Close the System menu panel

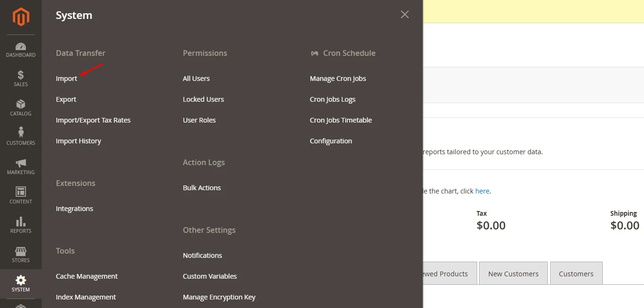coord(405,15)
